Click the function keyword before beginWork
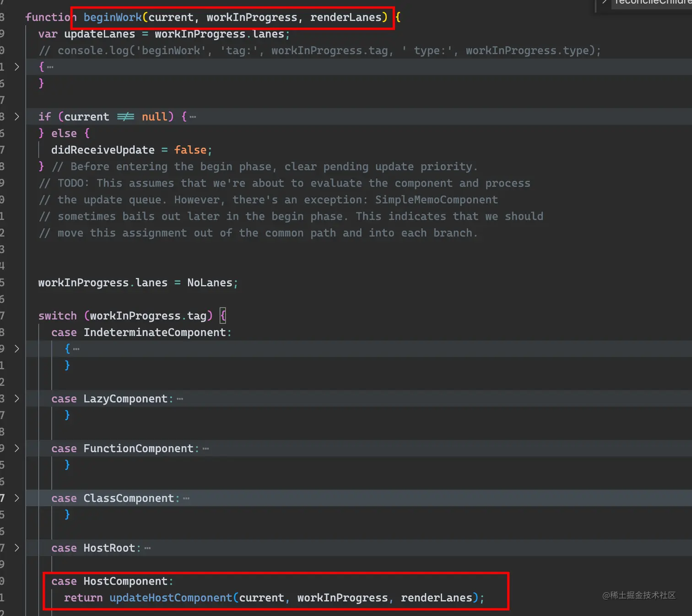This screenshot has width=692, height=616. coord(51,17)
